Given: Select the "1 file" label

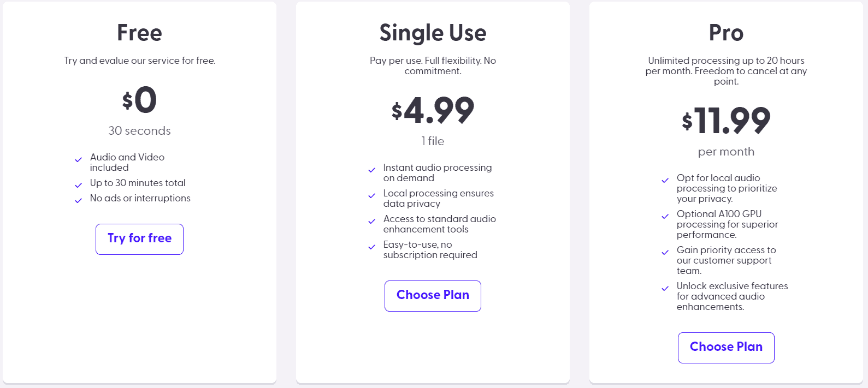Looking at the screenshot, I should [x=433, y=141].
